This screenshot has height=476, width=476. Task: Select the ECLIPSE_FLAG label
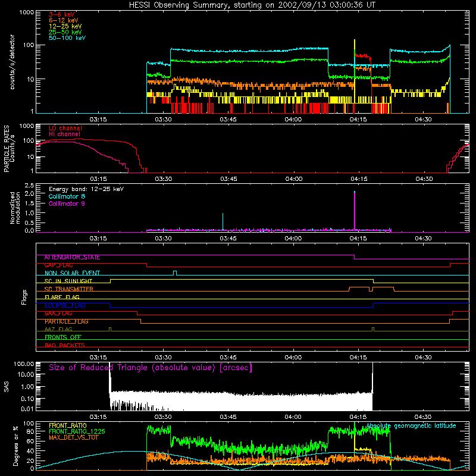click(65, 305)
